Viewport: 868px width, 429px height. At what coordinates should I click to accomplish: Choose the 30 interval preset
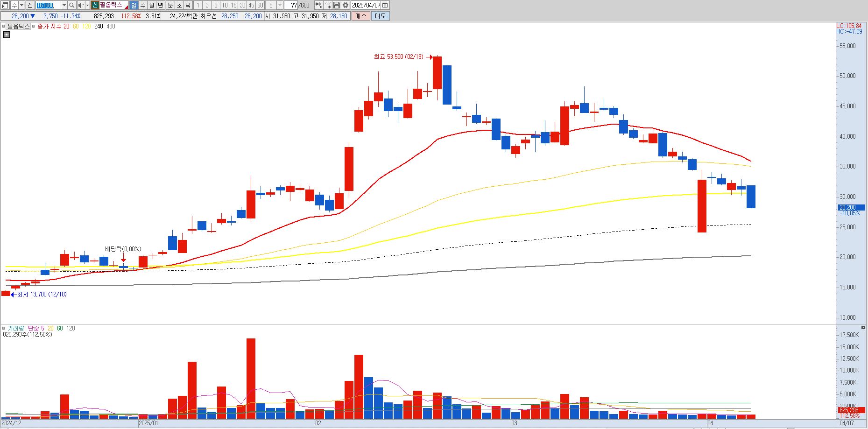[x=242, y=5]
